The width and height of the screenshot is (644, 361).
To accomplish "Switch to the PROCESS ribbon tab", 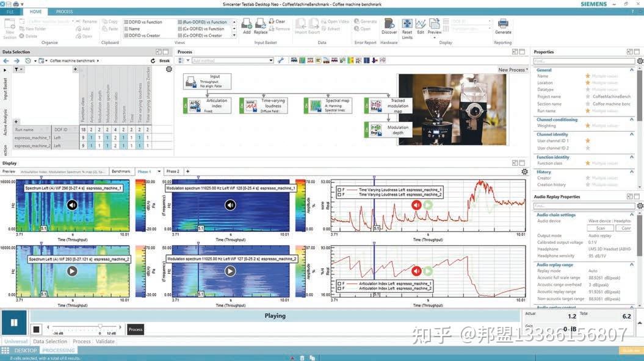I will pos(64,12).
